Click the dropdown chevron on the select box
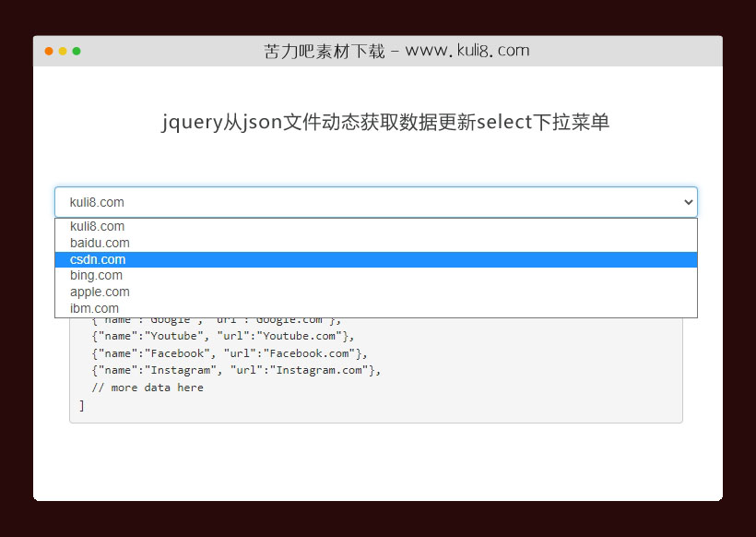 click(x=688, y=201)
